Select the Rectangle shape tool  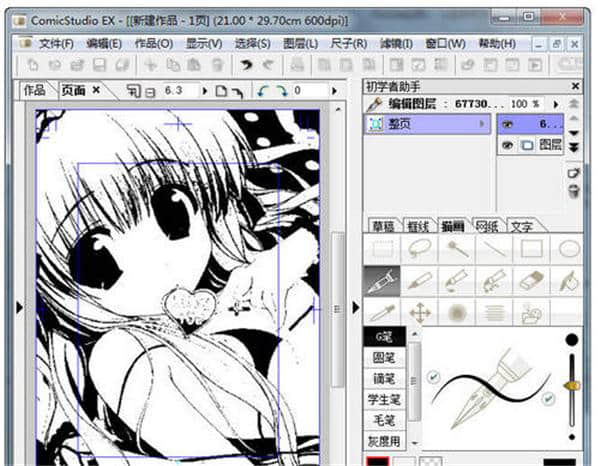point(530,248)
